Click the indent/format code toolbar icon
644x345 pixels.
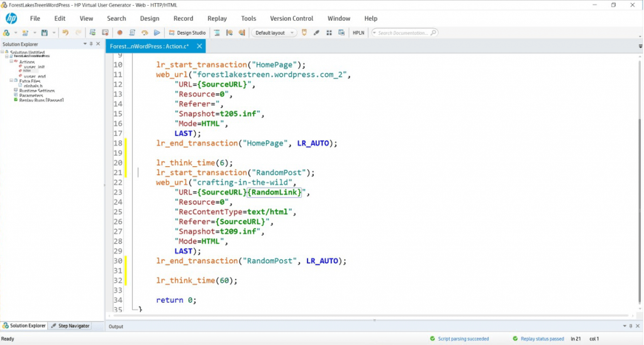click(x=217, y=33)
